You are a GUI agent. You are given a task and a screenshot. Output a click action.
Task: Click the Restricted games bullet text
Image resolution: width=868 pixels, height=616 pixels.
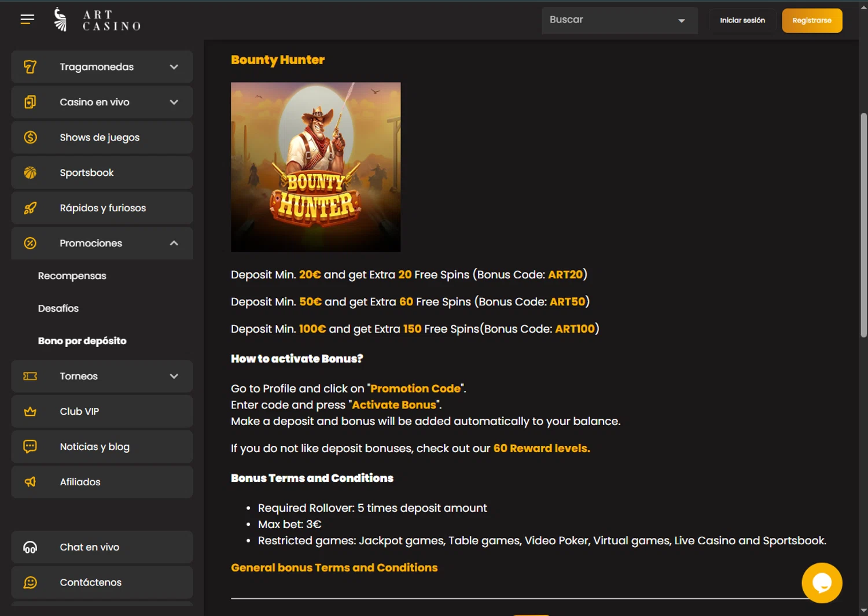(x=542, y=541)
